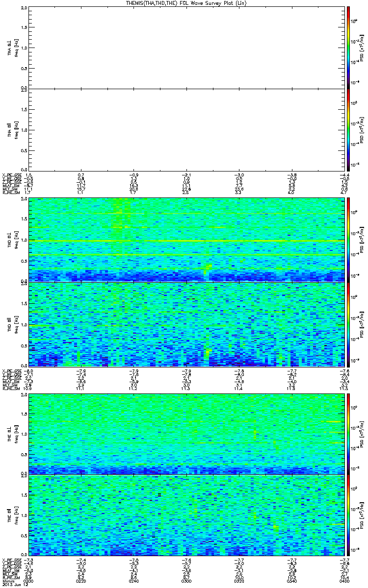Image resolution: width=368 pixels, height=588 pixels.
Task: Click the 'THA B⊥ freq [Hz]' axis label
Action: click(x=12, y=48)
